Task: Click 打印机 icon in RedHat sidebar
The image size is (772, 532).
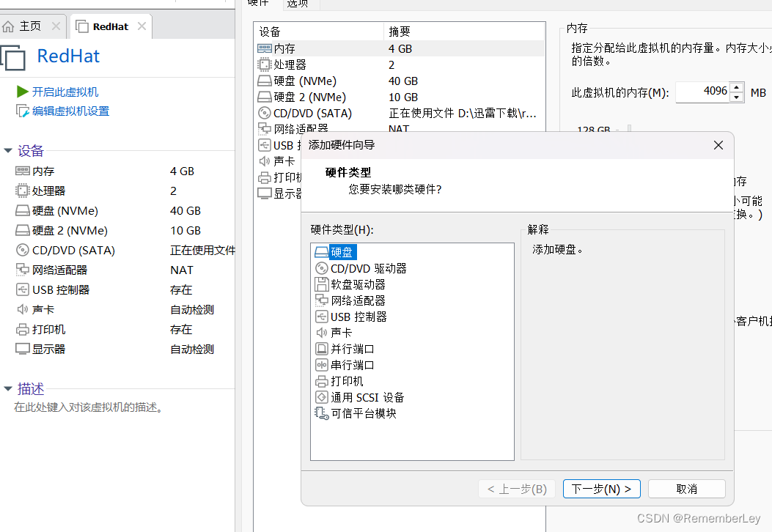Action: coord(23,329)
